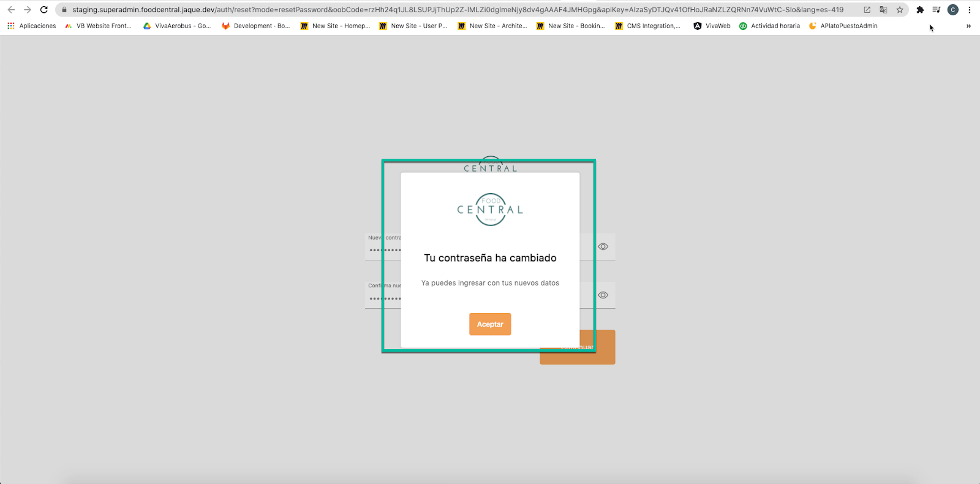Bookmark this page with the star icon
This screenshot has width=980, height=484.
[x=900, y=10]
